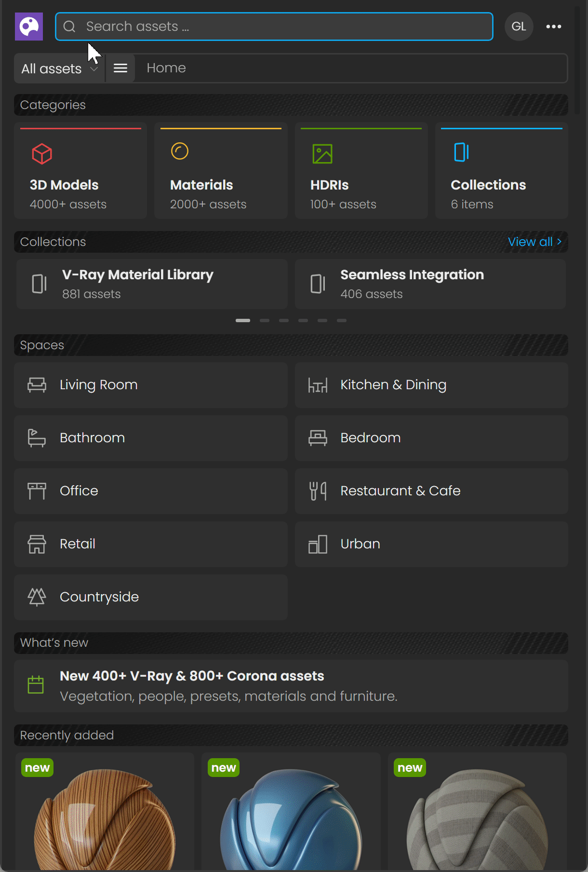Click the Kitchen & Dining table icon
588x872 pixels.
[318, 385]
